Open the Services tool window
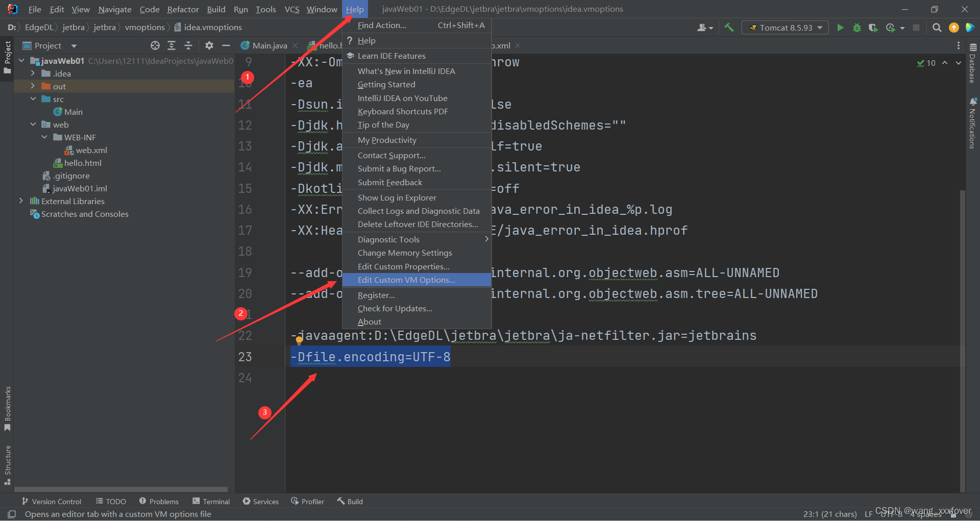This screenshot has width=980, height=521. pos(261,502)
